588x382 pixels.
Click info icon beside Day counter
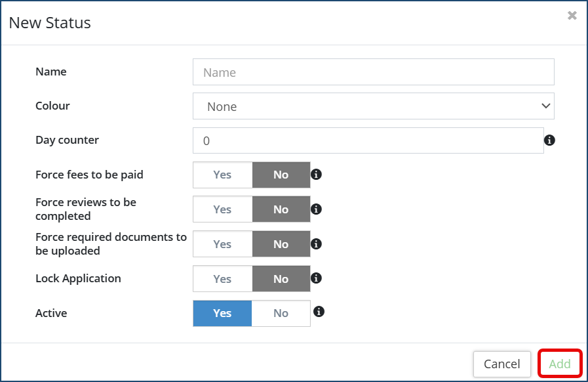point(550,140)
